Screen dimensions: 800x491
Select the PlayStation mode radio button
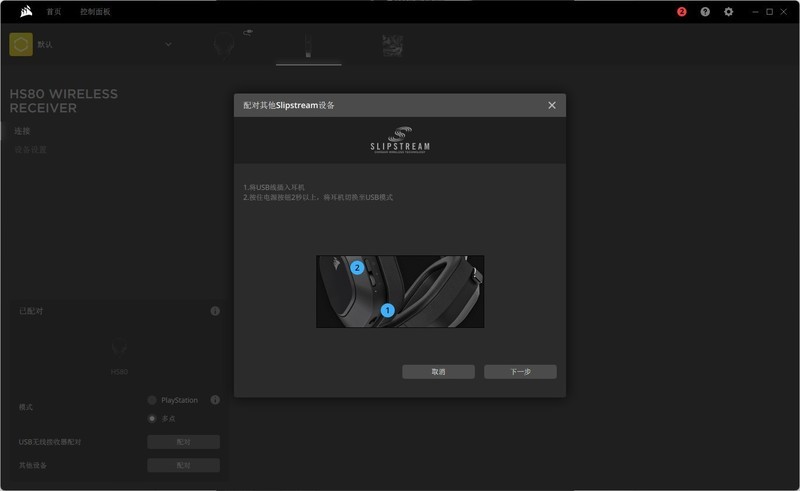(152, 400)
